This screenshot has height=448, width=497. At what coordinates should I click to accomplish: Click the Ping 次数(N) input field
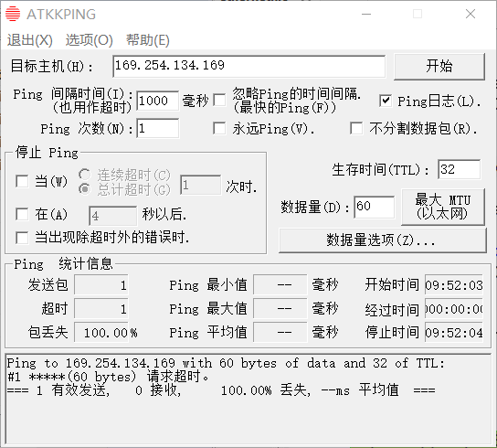[x=158, y=129]
